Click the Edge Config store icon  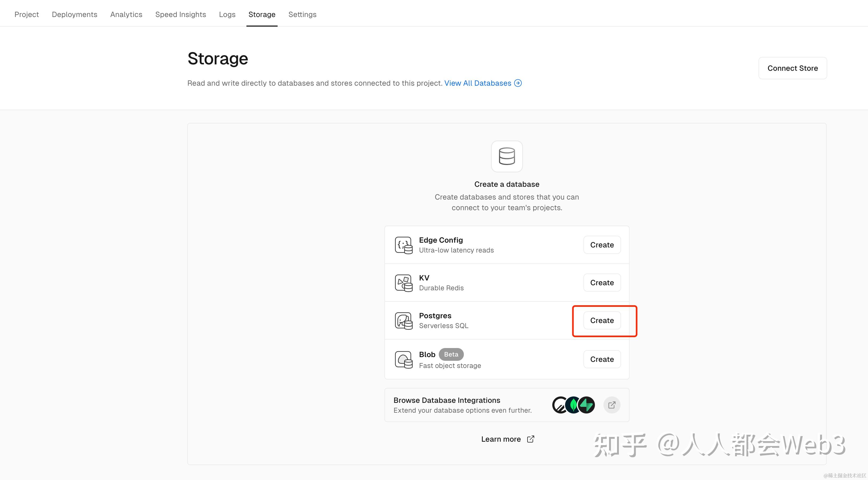(403, 245)
